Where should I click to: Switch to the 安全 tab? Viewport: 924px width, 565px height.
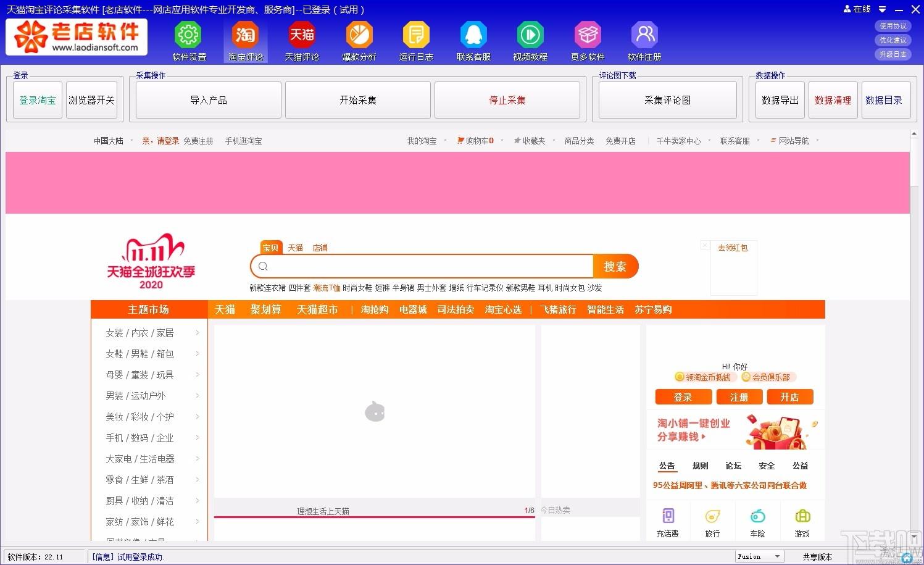767,466
